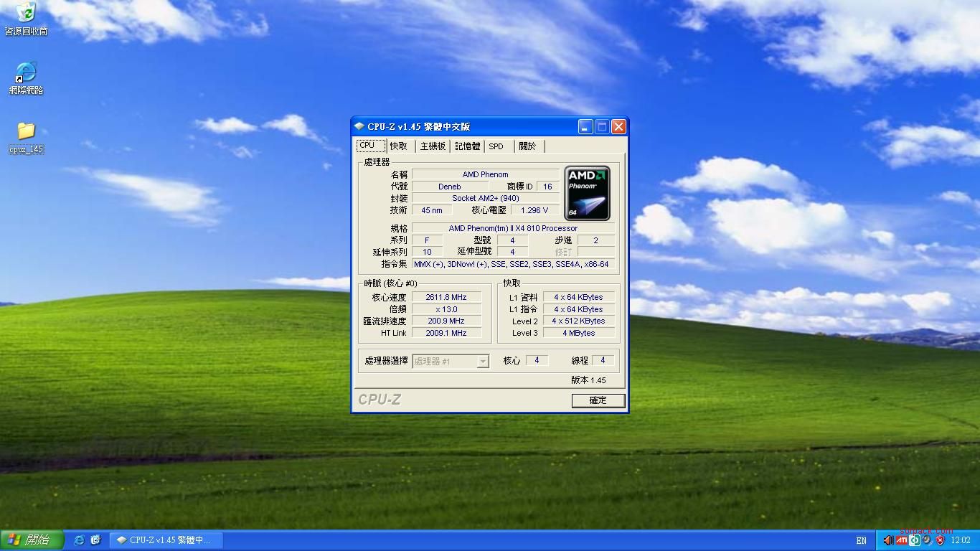Screen dimensions: 980x551
Task: Open the 主機板 mainboard tab
Action: [x=433, y=146]
